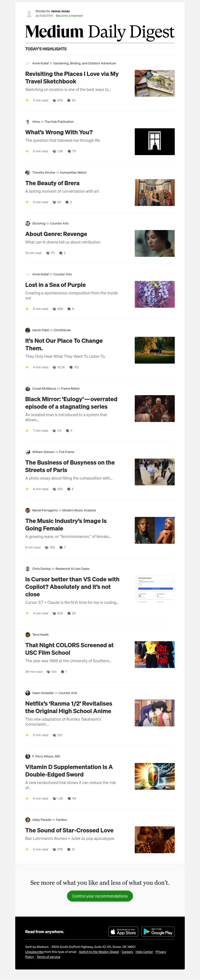Viewport: 200px width, 980px height.
Task: Click the Unsubscribe link in footer
Action: point(34,951)
